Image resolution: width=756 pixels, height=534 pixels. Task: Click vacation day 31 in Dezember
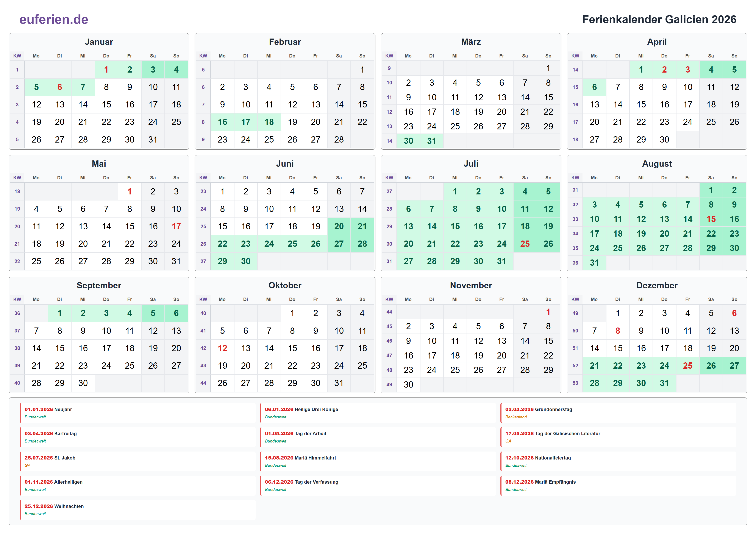point(664,383)
